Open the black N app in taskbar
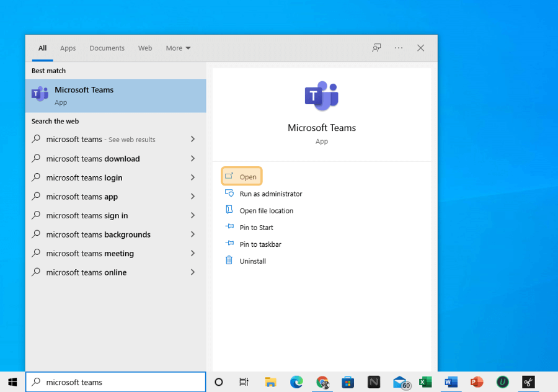The height and width of the screenshot is (392, 558). tap(374, 382)
